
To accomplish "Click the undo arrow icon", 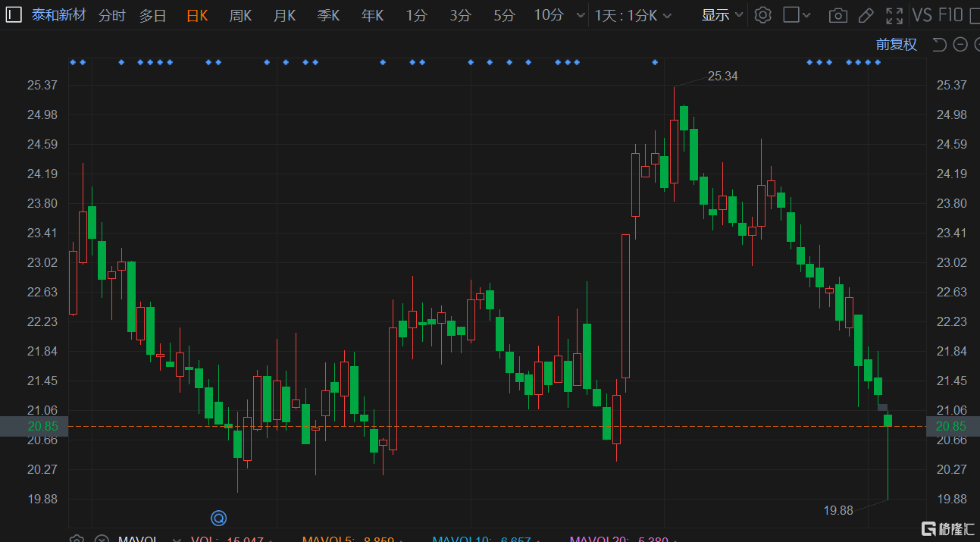I will coord(939,45).
